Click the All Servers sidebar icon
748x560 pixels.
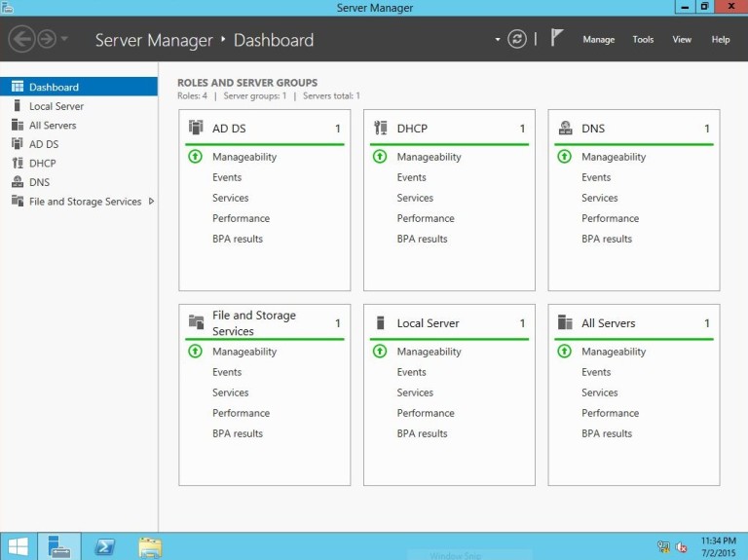pos(18,125)
